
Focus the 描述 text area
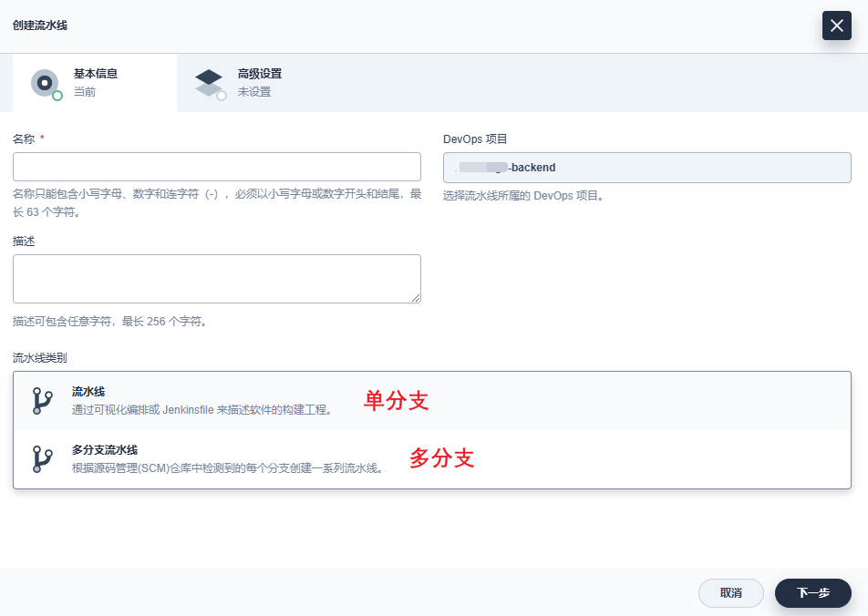pyautogui.click(x=217, y=279)
